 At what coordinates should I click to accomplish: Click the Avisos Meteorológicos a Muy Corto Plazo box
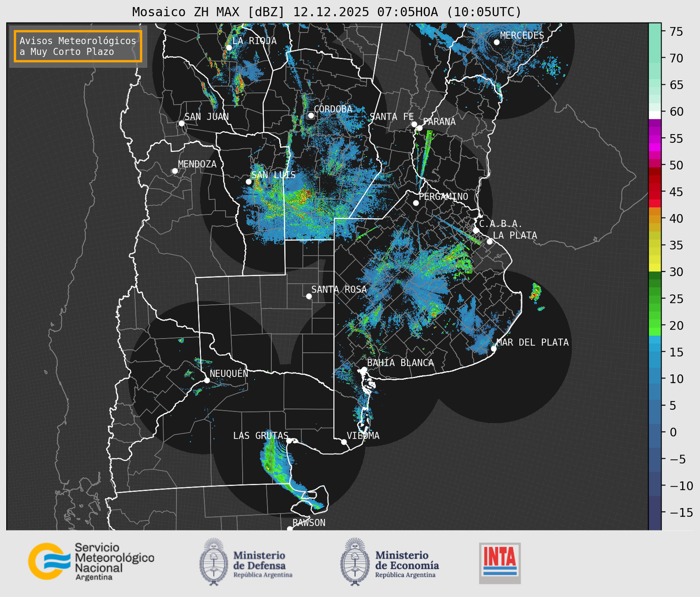(78, 46)
